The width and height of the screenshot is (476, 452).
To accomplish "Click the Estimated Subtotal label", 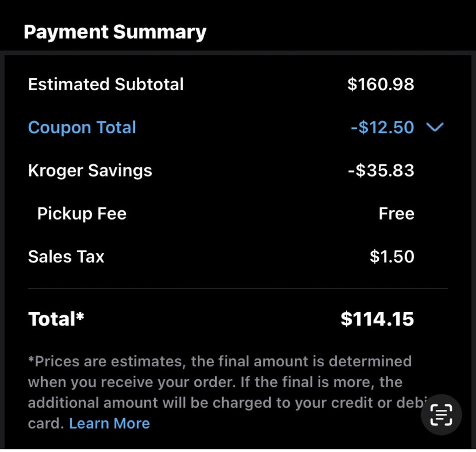I will click(x=106, y=84).
